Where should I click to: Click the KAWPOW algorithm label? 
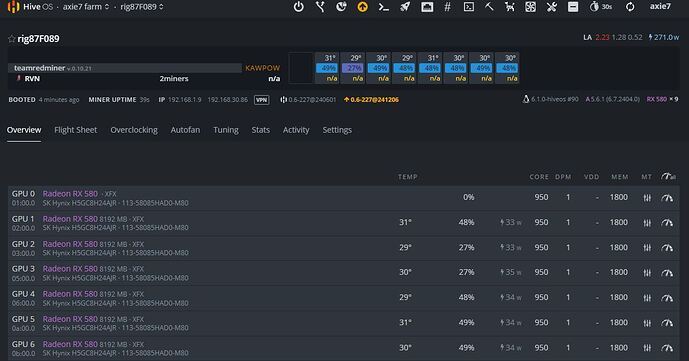(x=262, y=68)
